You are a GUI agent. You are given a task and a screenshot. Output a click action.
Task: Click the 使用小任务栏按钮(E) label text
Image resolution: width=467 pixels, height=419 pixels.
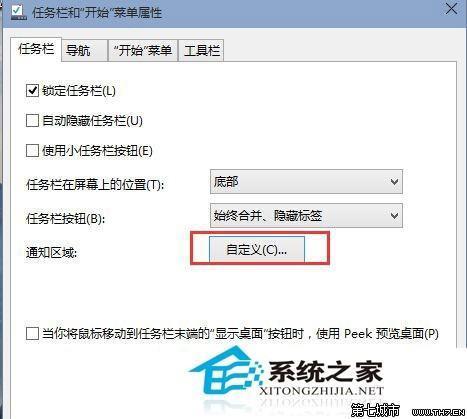[97, 151]
